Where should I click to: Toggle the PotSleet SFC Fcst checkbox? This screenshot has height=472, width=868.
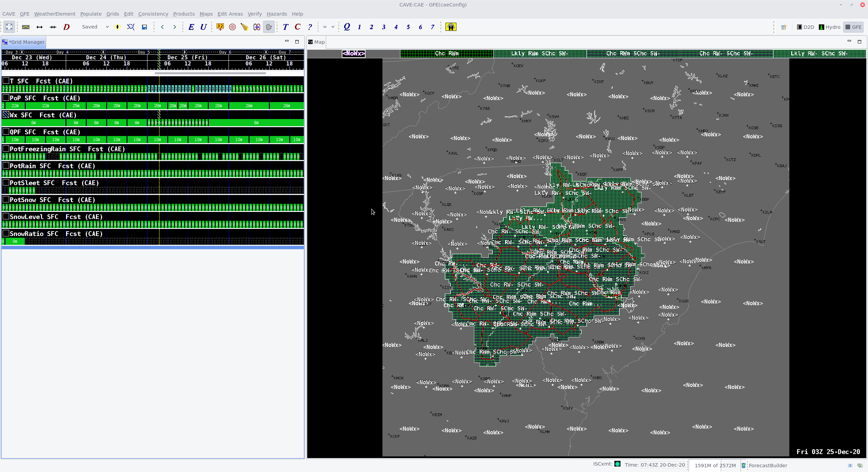(6, 182)
